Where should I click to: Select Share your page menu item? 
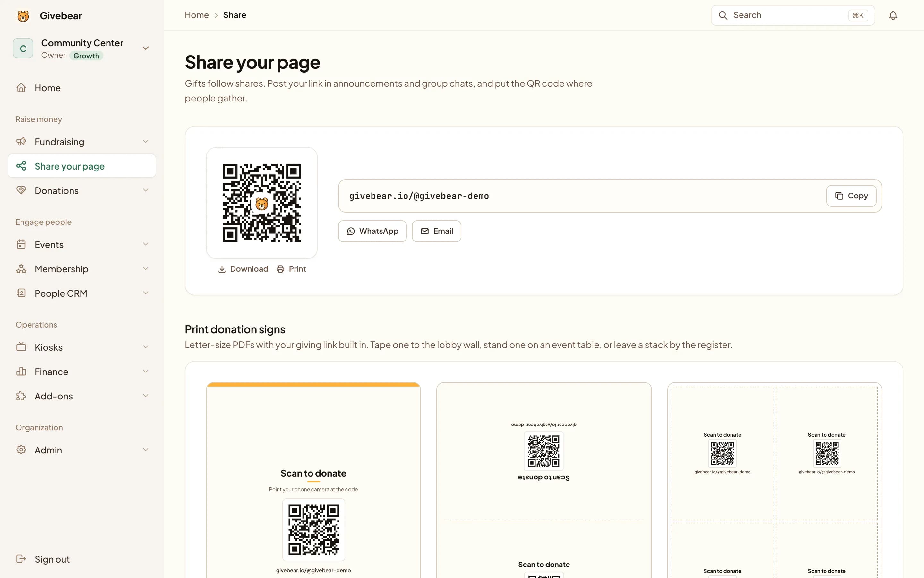[82, 166]
